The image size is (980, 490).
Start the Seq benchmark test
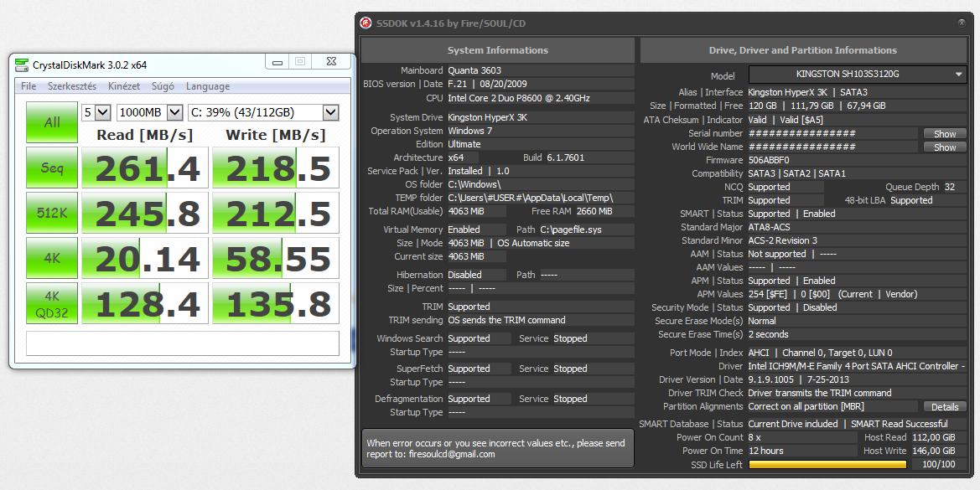[x=52, y=168]
